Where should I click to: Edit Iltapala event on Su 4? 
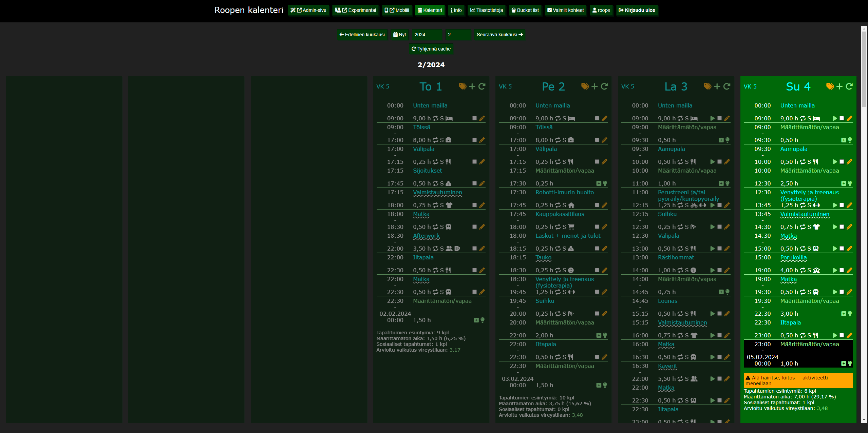[850, 335]
